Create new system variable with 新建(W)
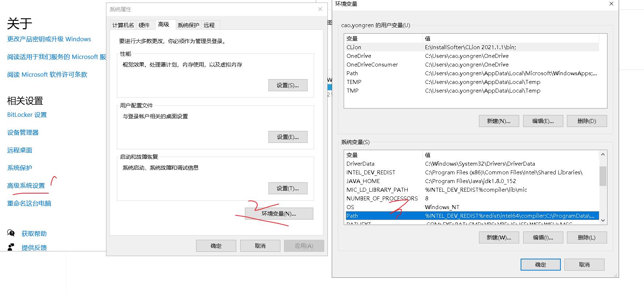The image size is (644, 293). pos(499,238)
